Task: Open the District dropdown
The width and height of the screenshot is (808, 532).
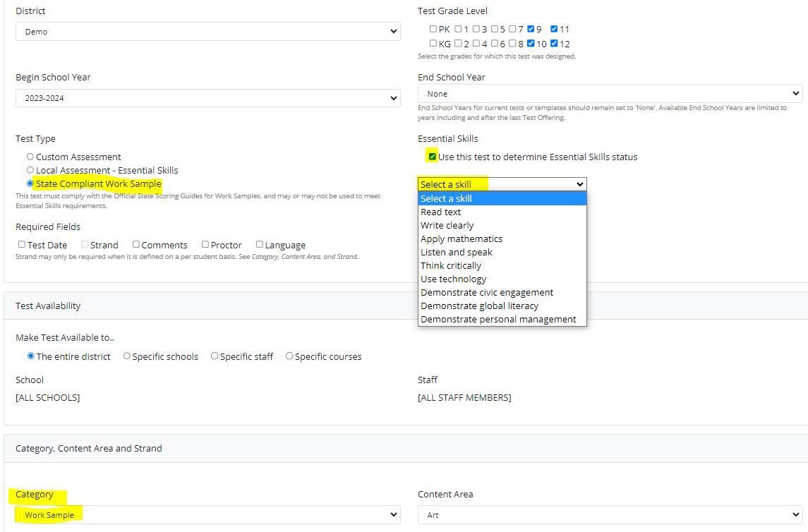Action: [x=207, y=32]
